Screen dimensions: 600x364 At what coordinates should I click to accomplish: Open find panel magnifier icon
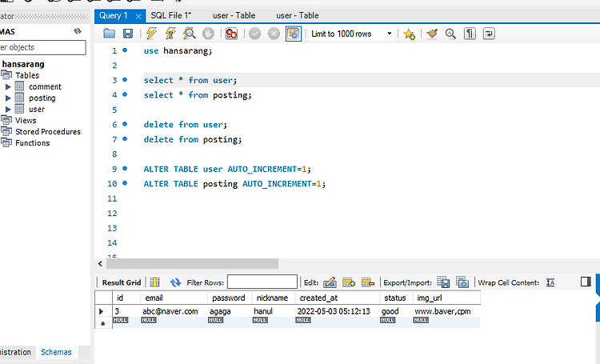[x=450, y=34]
